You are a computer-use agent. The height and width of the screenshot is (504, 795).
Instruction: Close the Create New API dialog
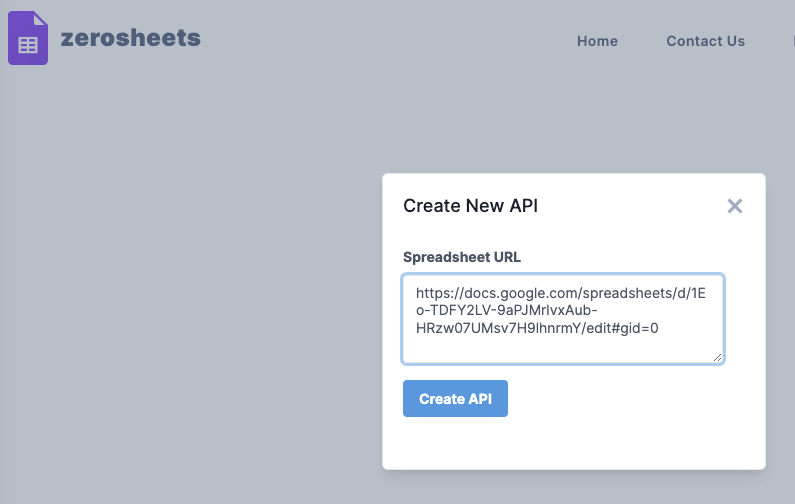pyautogui.click(x=735, y=206)
